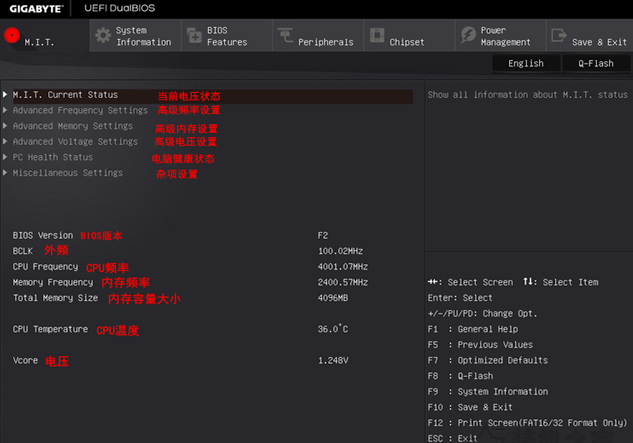This screenshot has width=633, height=443.
Task: Expand arrow beside Advanced Frequency Settings
Action: pyautogui.click(x=5, y=110)
